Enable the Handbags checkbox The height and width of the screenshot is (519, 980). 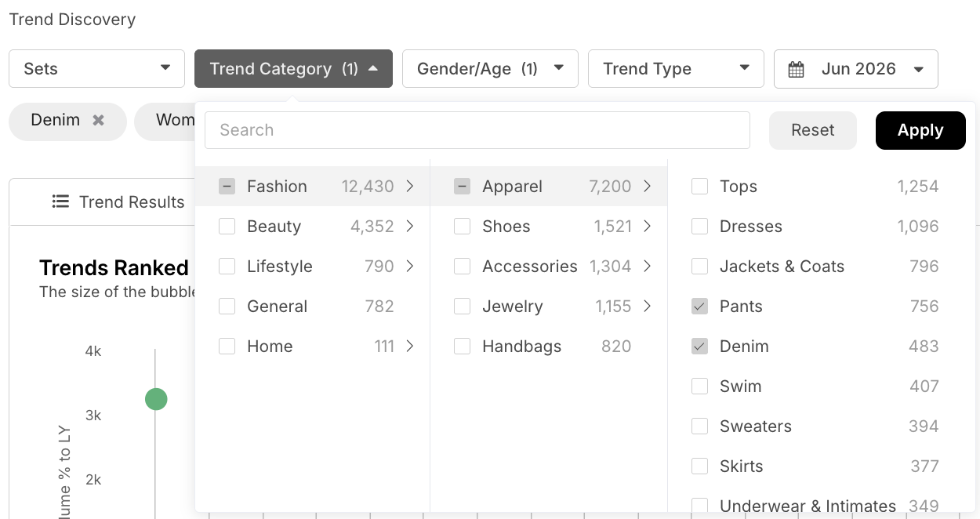(x=462, y=347)
